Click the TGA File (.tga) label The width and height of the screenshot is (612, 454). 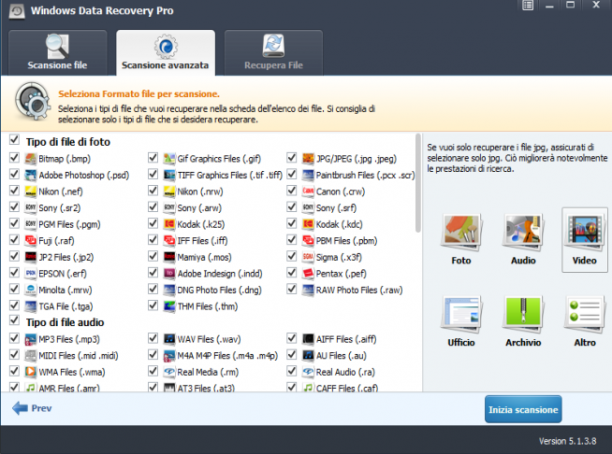click(x=66, y=306)
